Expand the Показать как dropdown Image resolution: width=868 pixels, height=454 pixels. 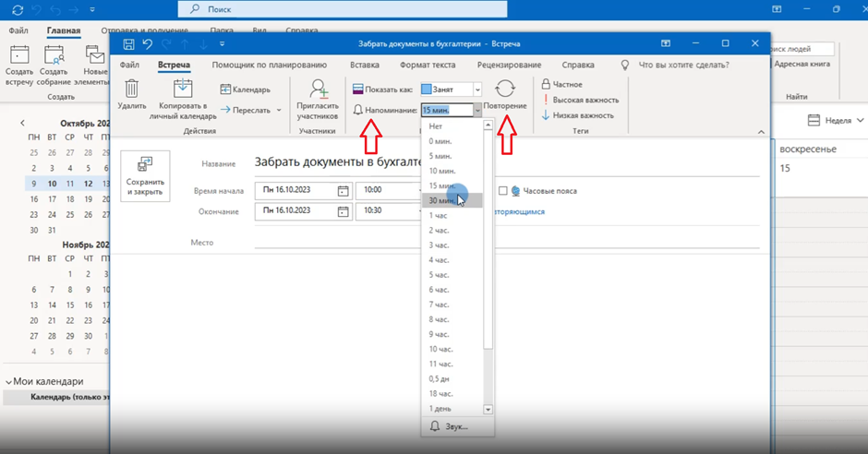tap(477, 90)
